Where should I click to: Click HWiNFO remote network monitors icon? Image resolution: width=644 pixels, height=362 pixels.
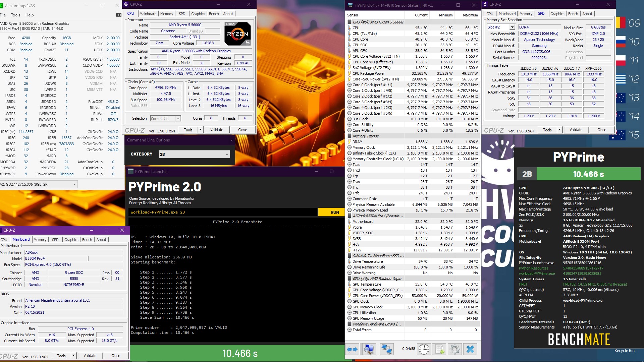[386, 349]
